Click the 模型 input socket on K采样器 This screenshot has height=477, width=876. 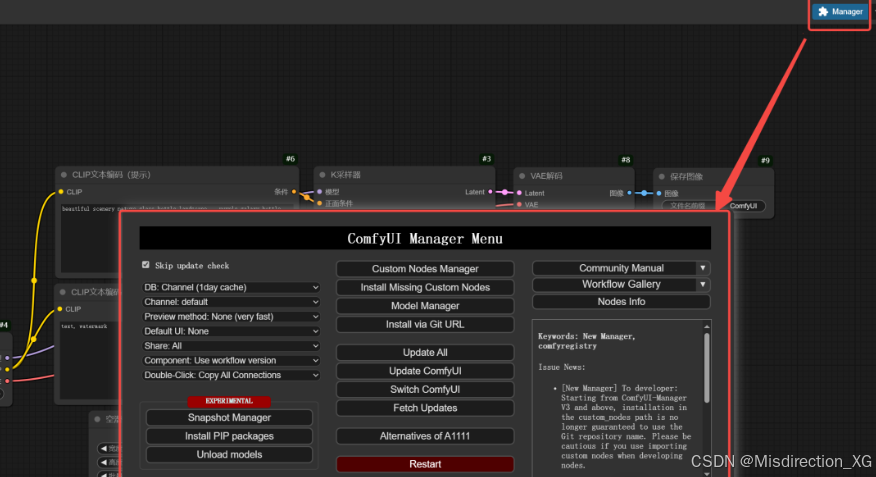click(x=320, y=192)
